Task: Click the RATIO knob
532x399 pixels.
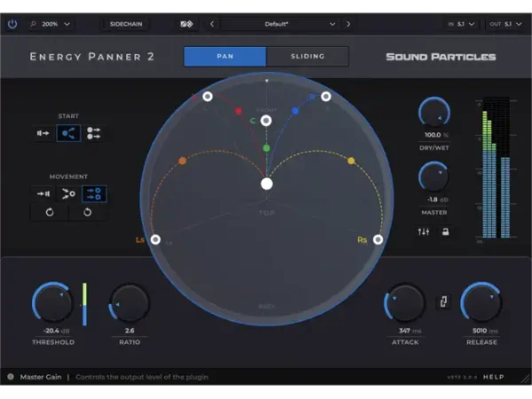Action: [x=129, y=302]
